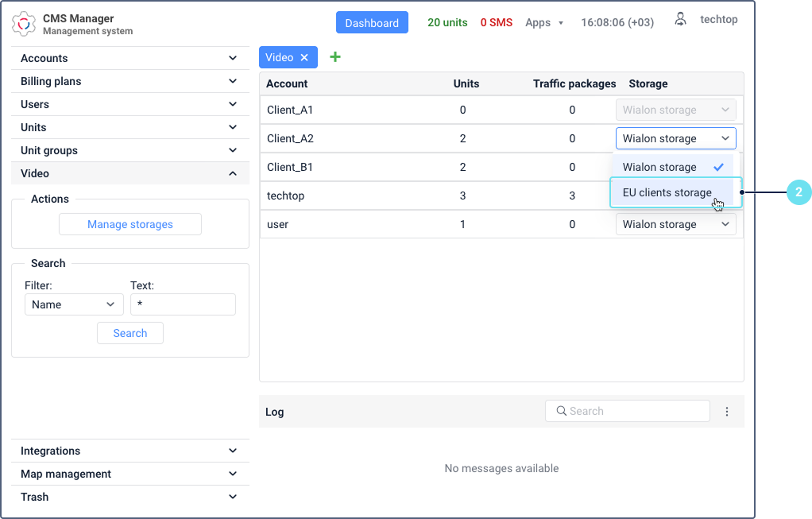This screenshot has width=812, height=519.
Task: Expand the Accounts section
Action: tap(130, 58)
